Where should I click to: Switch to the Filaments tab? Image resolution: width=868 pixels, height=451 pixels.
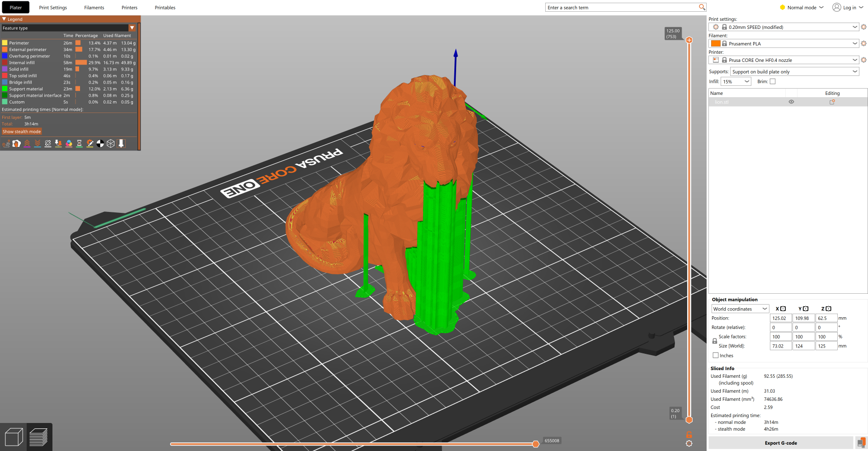pos(94,8)
